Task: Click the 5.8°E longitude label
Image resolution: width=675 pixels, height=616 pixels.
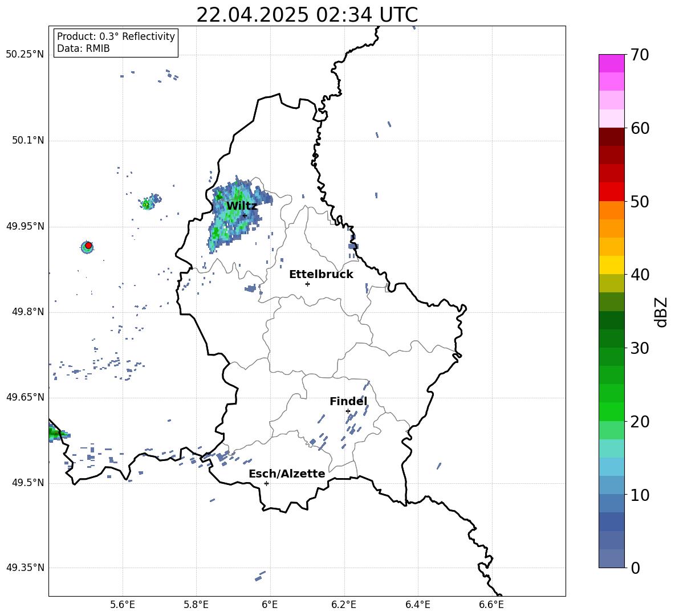Action: click(x=196, y=605)
